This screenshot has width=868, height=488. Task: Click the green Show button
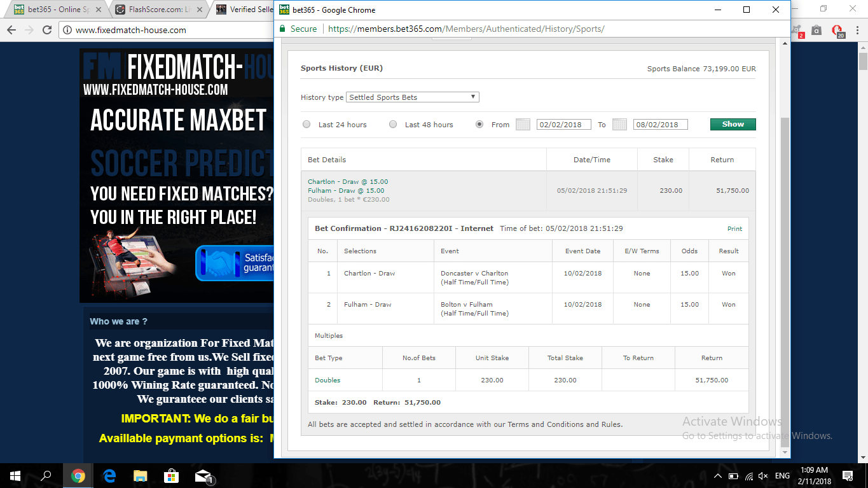[x=733, y=125]
